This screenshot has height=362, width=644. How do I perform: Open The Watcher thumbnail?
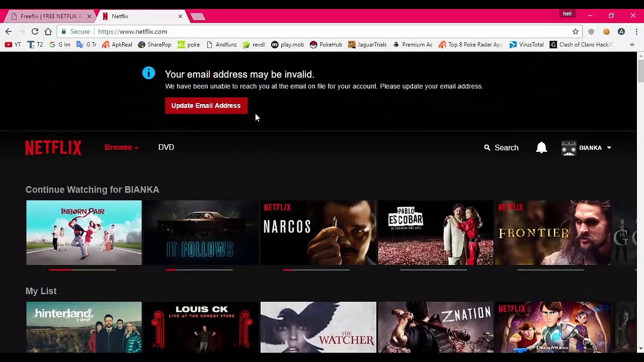click(x=318, y=327)
